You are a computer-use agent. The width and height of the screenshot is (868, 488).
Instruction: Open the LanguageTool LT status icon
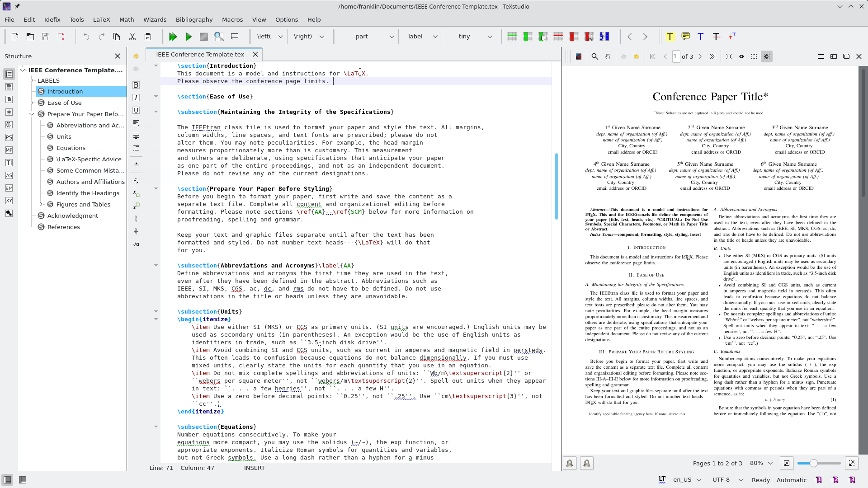click(x=662, y=480)
